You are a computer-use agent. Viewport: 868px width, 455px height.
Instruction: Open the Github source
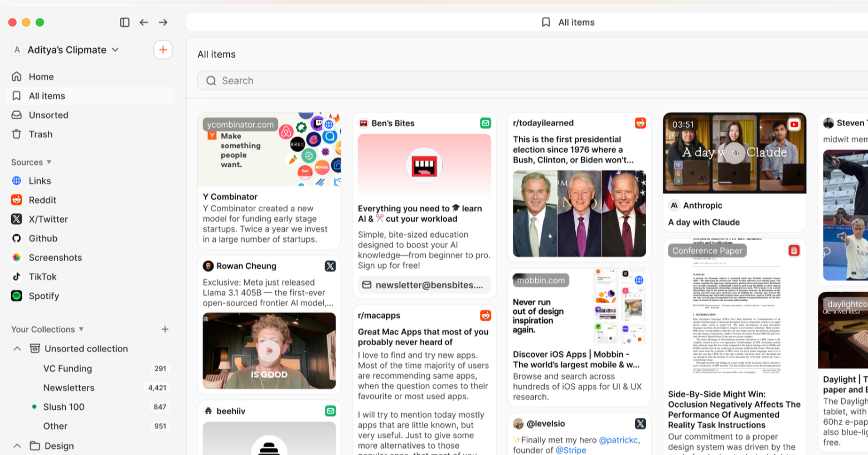click(x=42, y=238)
